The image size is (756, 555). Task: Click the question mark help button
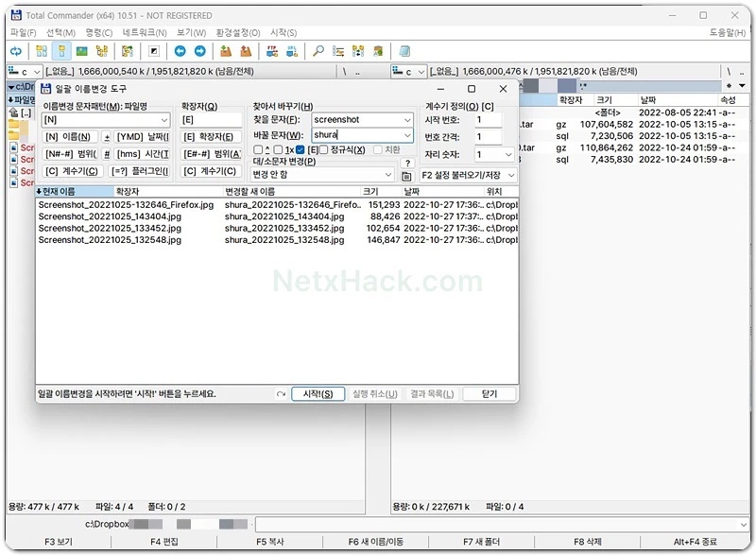point(407,163)
